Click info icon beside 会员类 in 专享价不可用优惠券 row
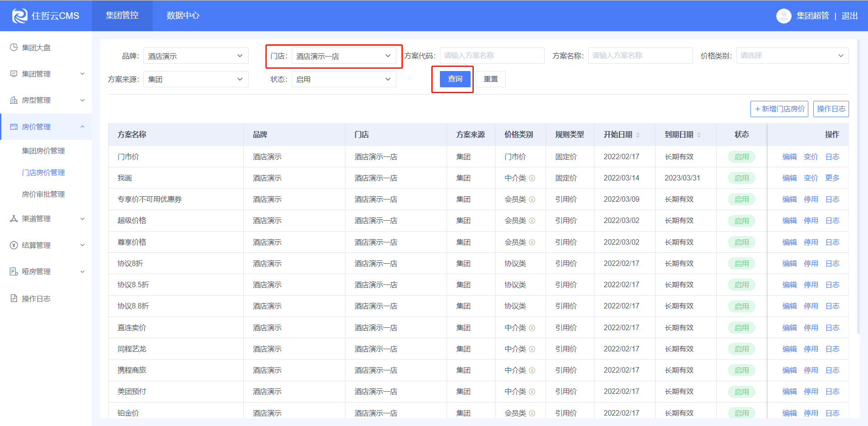868x426 pixels. (x=532, y=199)
